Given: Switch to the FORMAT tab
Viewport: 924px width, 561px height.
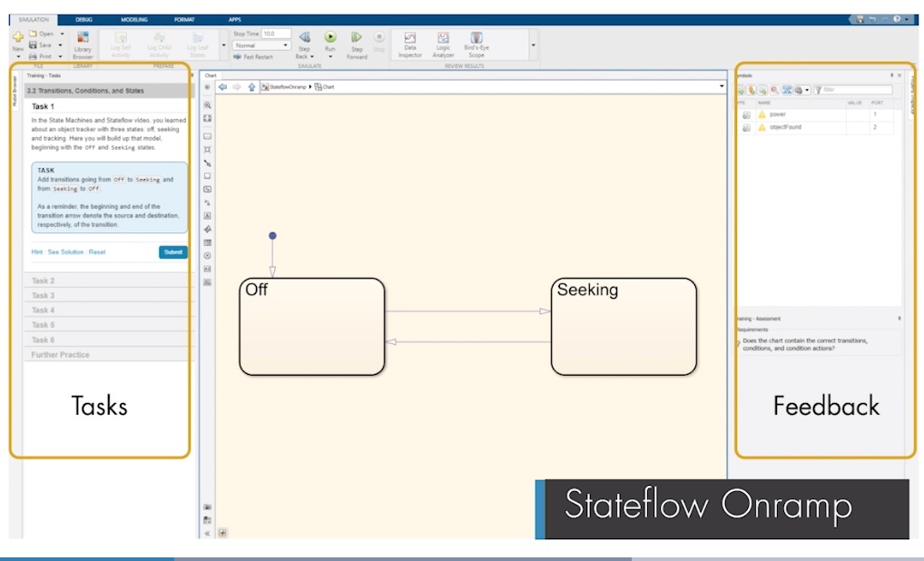Looking at the screenshot, I should (184, 19).
